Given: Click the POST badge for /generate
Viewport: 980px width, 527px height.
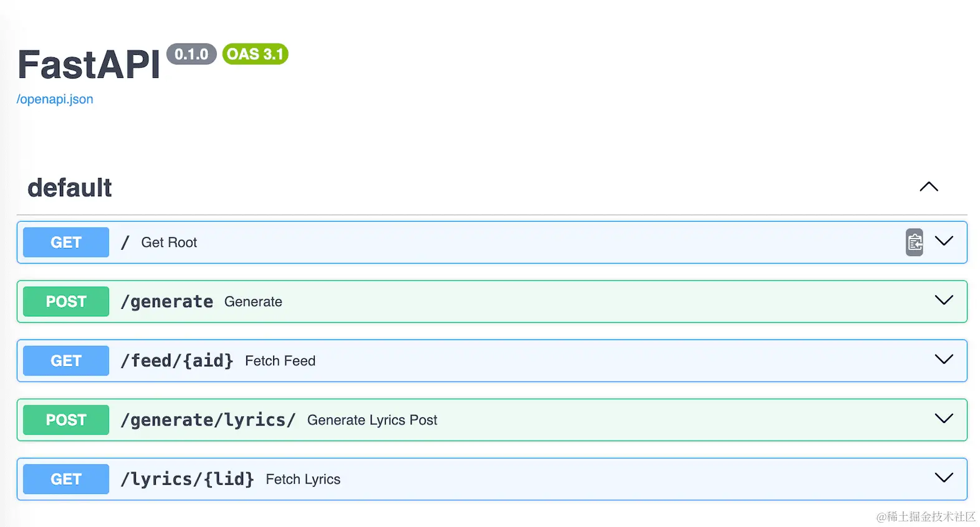Looking at the screenshot, I should (x=66, y=301).
